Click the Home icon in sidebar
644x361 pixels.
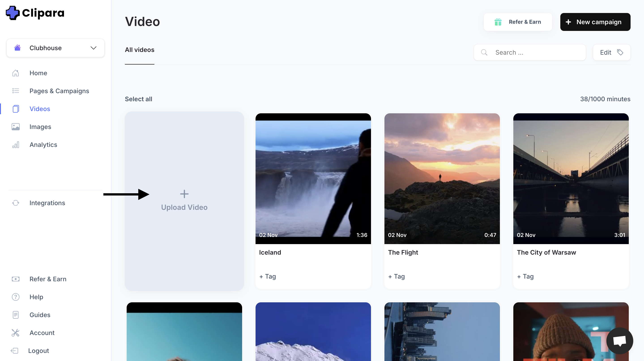pos(15,73)
